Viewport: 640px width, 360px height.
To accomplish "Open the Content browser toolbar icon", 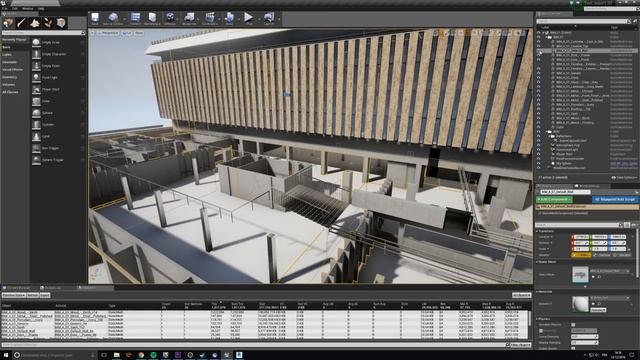I will [x=136, y=18].
